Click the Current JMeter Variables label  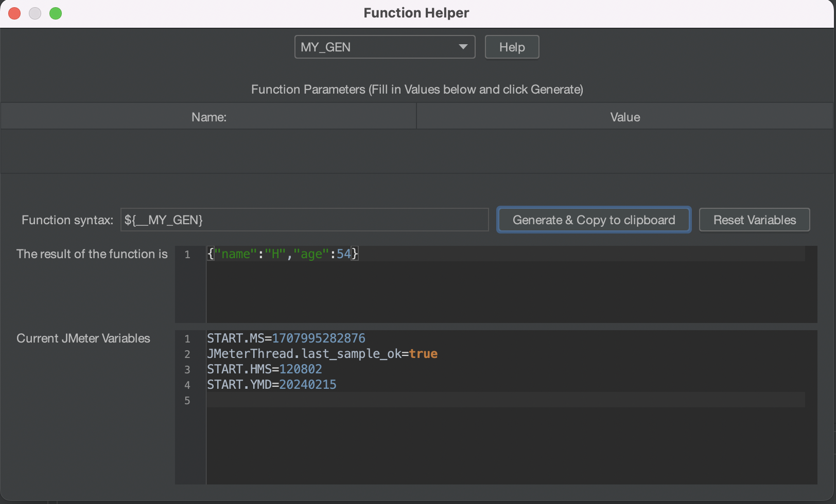click(x=83, y=338)
